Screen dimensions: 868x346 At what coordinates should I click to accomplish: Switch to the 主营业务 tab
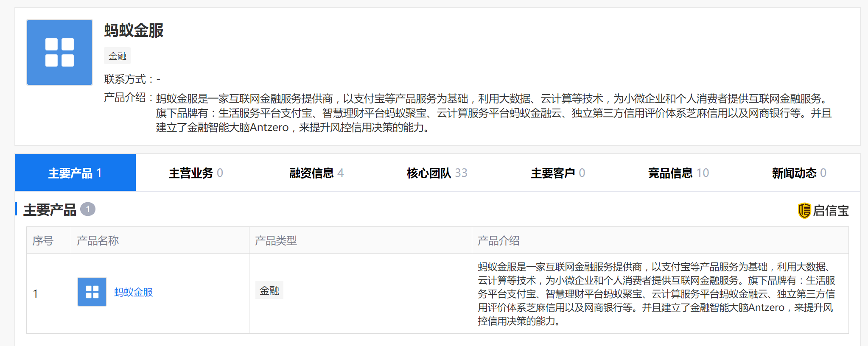pyautogui.click(x=196, y=173)
